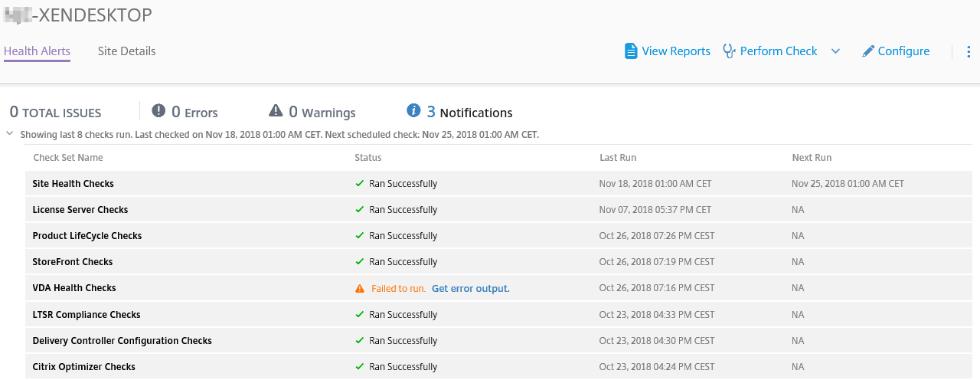Viewport: 980px width, 380px height.
Task: Open the Get error output link
Action: tap(470, 289)
